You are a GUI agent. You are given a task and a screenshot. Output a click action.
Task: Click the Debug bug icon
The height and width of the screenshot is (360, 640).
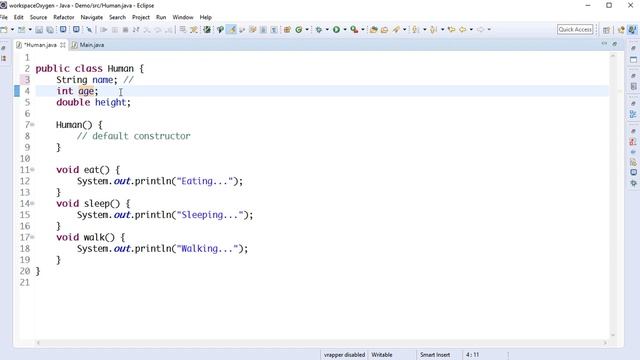point(319,29)
